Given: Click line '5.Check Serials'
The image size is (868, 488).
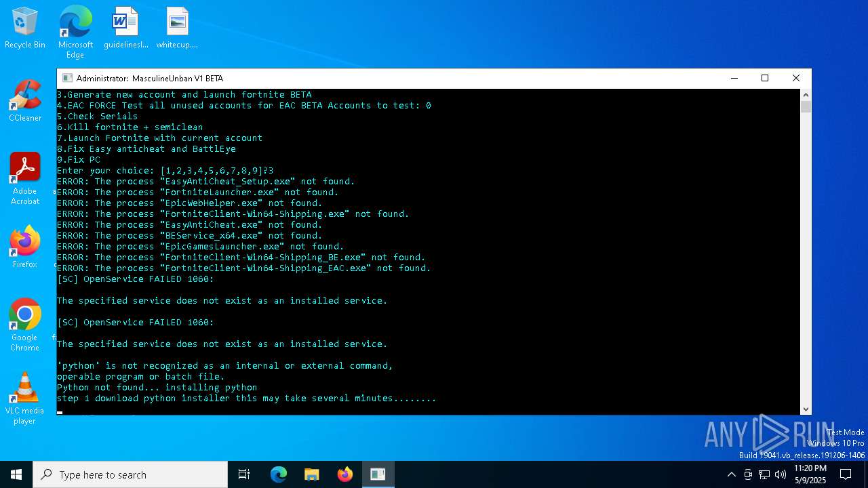Looking at the screenshot, I should pyautogui.click(x=98, y=117).
